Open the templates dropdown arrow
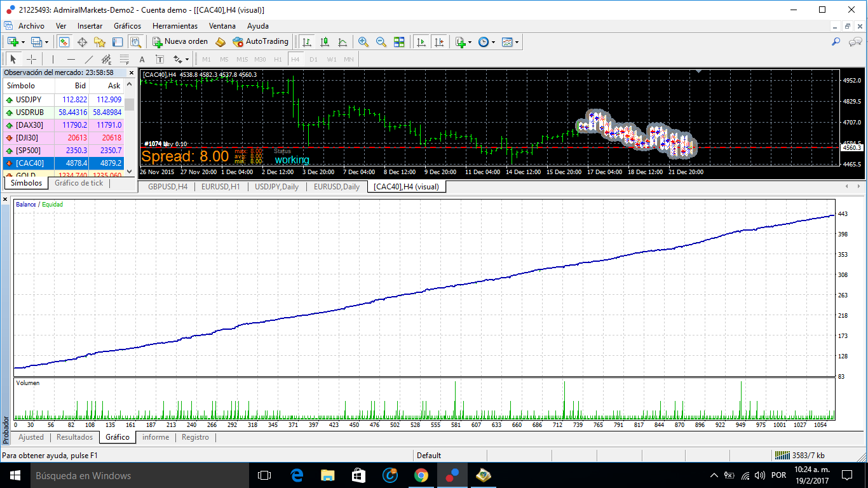This screenshot has width=868, height=488. point(517,42)
